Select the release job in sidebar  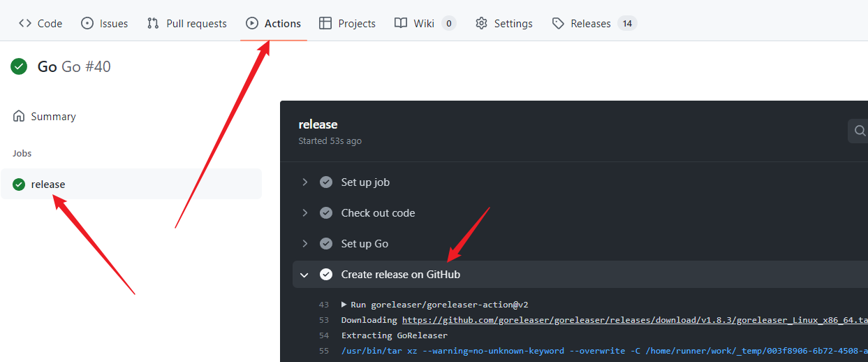coord(131,184)
